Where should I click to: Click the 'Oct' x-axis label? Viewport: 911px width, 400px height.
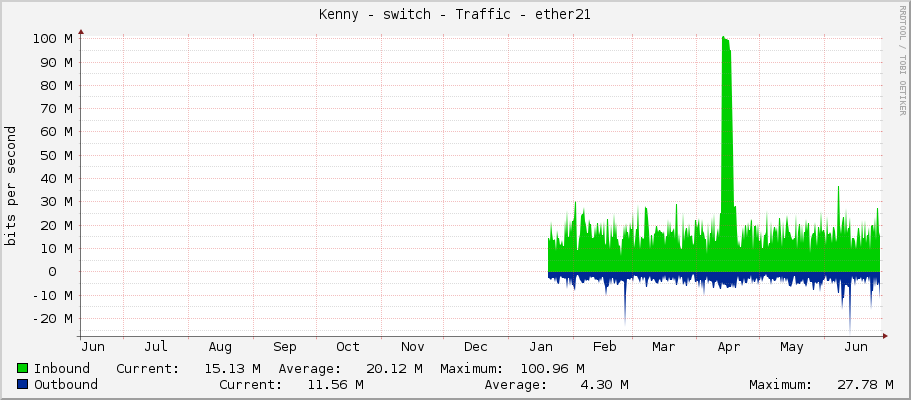click(x=348, y=347)
